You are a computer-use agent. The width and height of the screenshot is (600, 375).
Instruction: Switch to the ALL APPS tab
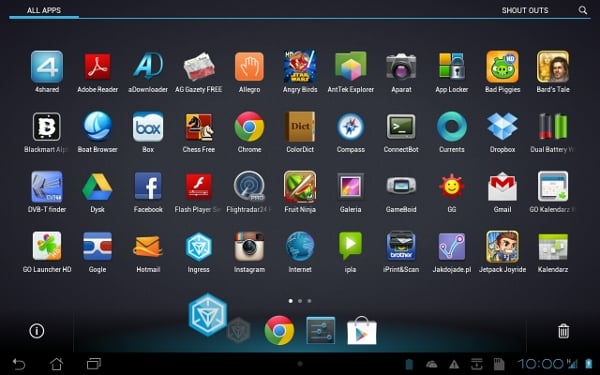point(44,10)
